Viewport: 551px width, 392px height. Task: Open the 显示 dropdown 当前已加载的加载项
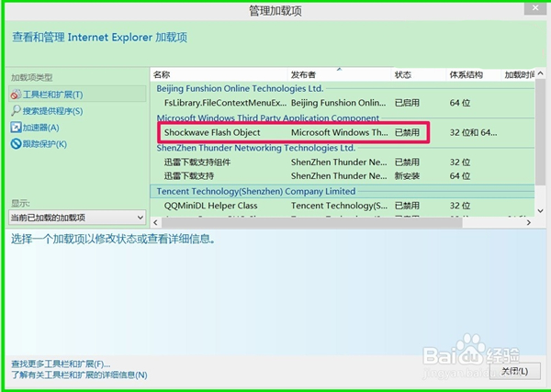click(x=77, y=218)
